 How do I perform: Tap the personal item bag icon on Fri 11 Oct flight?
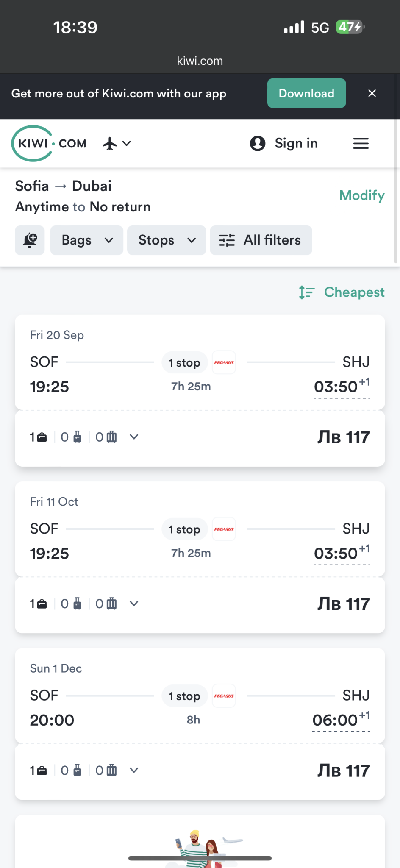(x=42, y=604)
